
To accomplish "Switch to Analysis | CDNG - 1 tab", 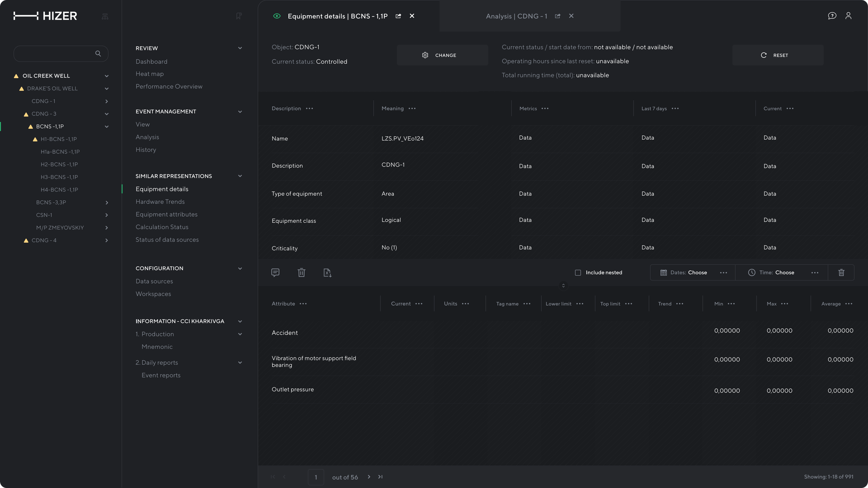I will pyautogui.click(x=516, y=16).
